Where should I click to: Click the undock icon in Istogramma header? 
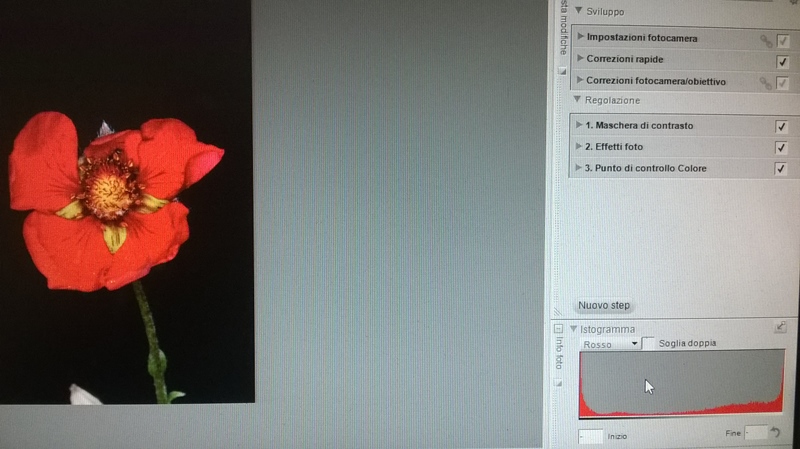click(780, 327)
